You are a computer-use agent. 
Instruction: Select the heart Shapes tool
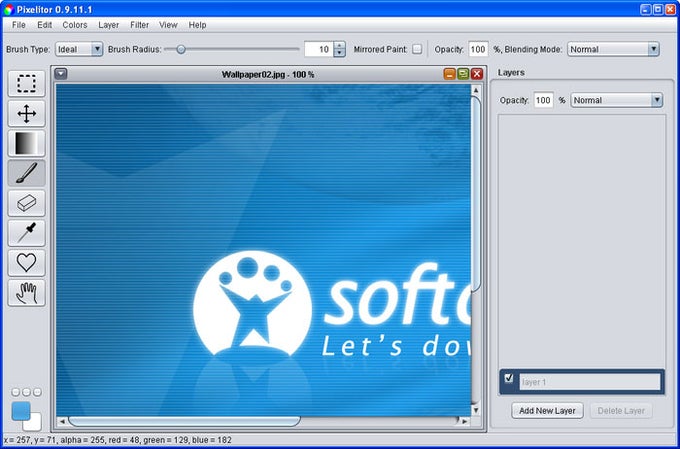coord(26,263)
